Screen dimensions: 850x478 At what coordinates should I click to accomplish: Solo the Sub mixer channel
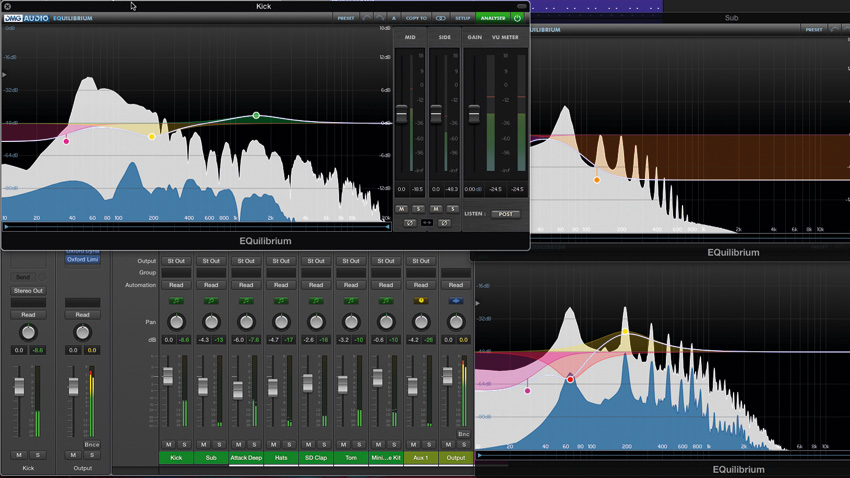pos(219,444)
